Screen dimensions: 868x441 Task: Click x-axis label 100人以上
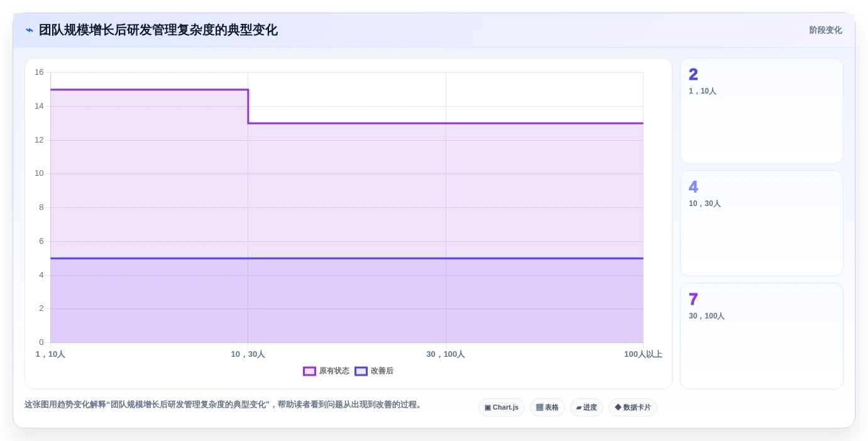pos(643,354)
